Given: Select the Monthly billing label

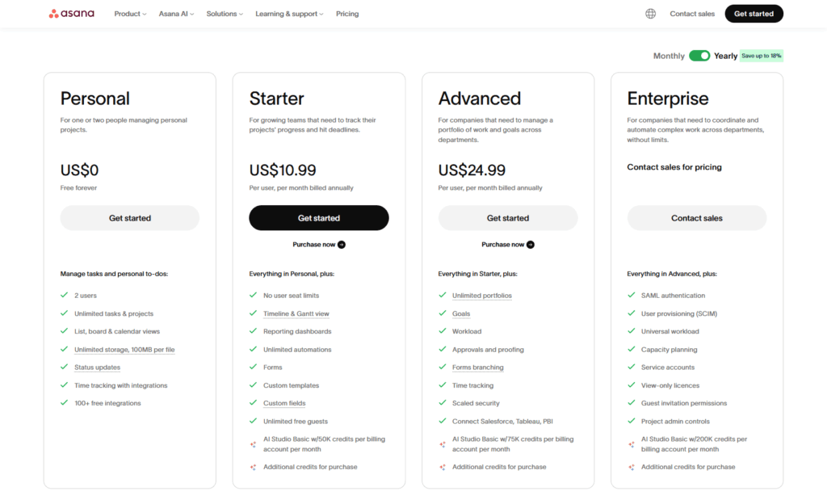Looking at the screenshot, I should pyautogui.click(x=669, y=56).
